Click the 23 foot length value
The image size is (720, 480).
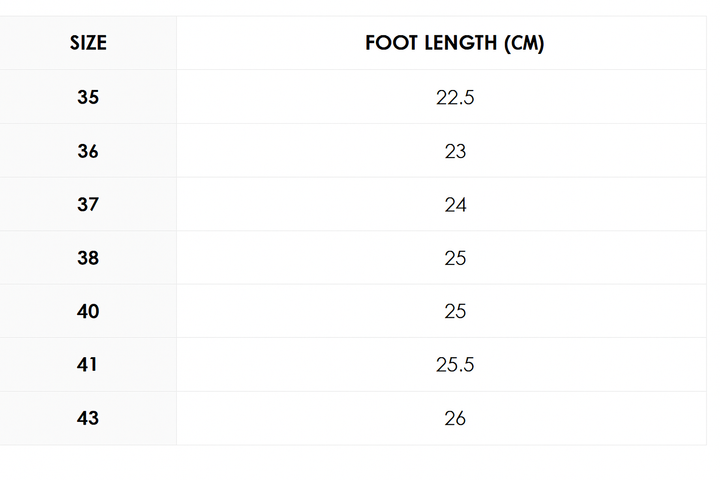coord(455,151)
